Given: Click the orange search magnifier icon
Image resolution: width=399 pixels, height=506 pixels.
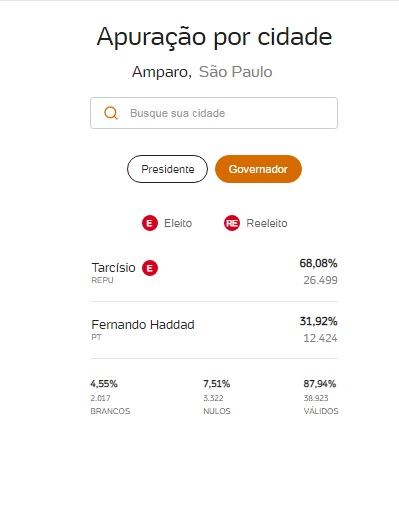Looking at the screenshot, I should [111, 113].
